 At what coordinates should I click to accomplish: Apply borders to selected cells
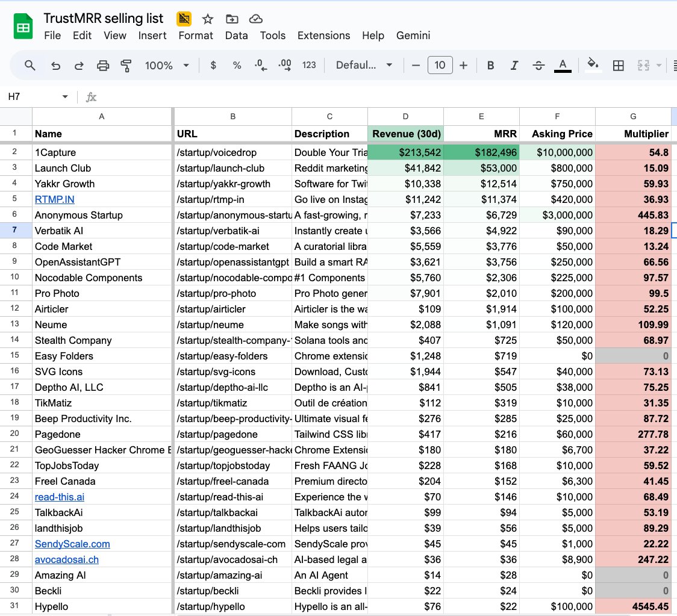pos(619,65)
